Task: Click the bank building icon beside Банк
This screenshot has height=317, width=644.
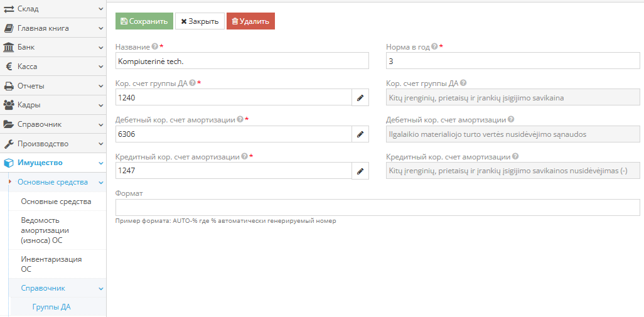Action: [9, 47]
